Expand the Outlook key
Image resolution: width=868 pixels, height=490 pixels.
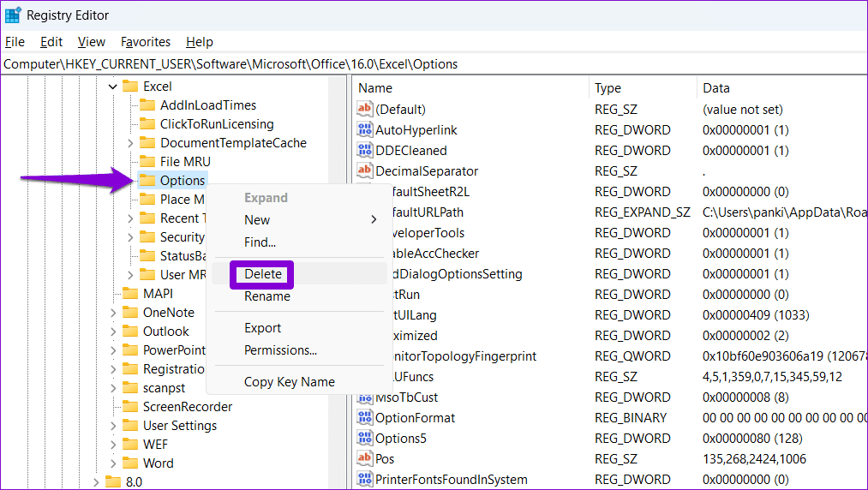[x=113, y=332]
